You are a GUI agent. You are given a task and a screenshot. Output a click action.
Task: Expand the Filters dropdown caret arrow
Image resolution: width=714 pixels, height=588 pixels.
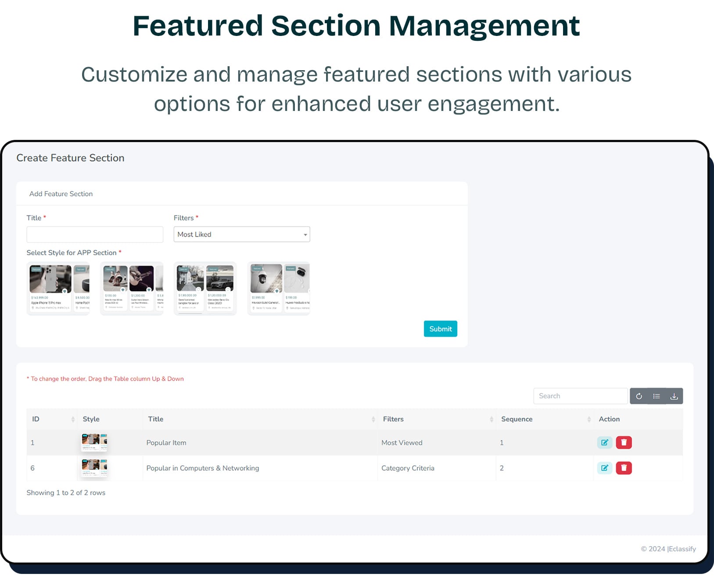305,234
